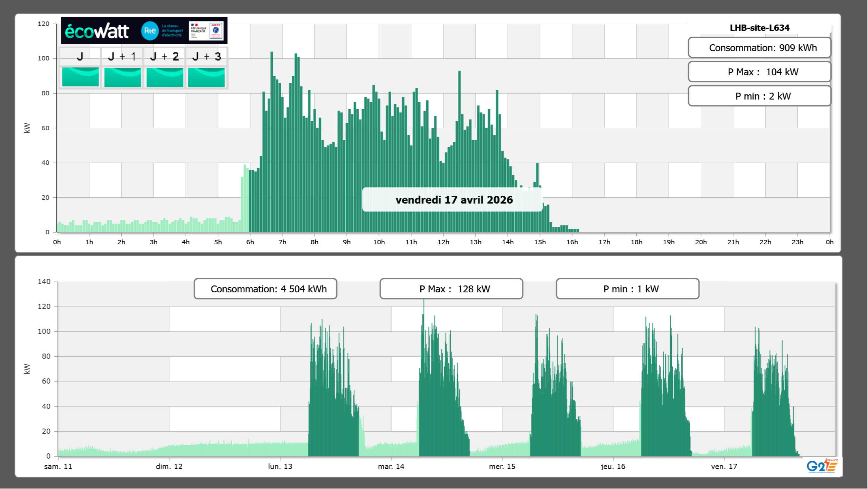This screenshot has width=868, height=489.
Task: Click the LHB-site-L634 site title
Action: point(759,28)
